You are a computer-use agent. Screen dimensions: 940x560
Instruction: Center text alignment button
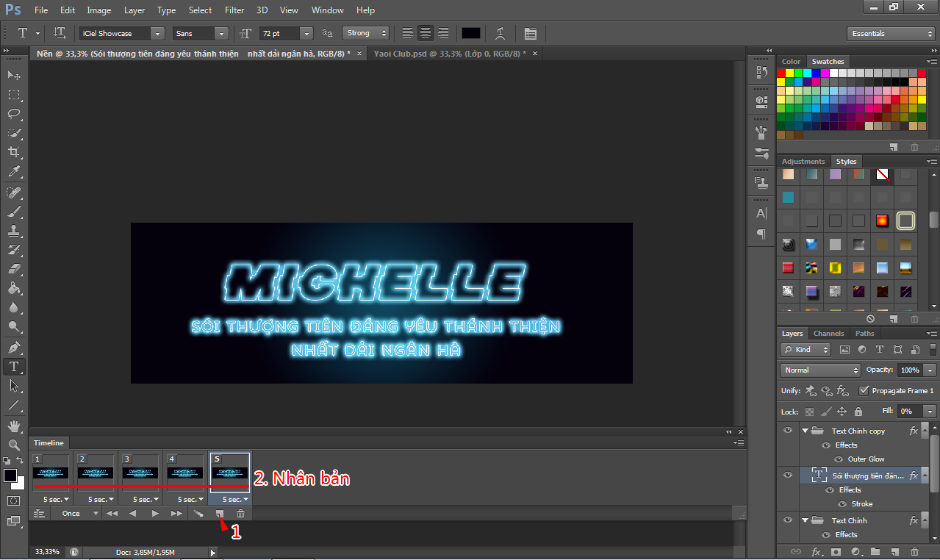click(425, 33)
